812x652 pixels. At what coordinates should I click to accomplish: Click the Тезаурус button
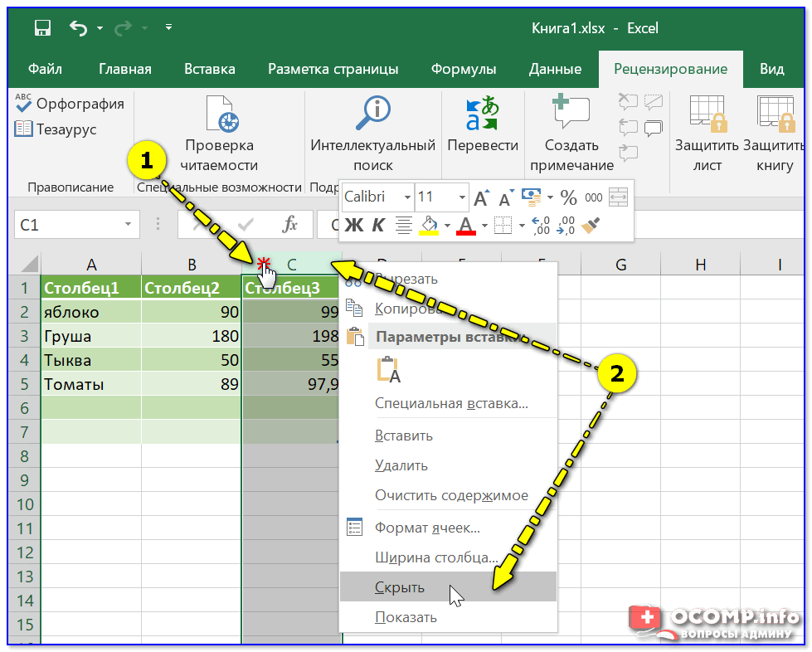[56, 129]
